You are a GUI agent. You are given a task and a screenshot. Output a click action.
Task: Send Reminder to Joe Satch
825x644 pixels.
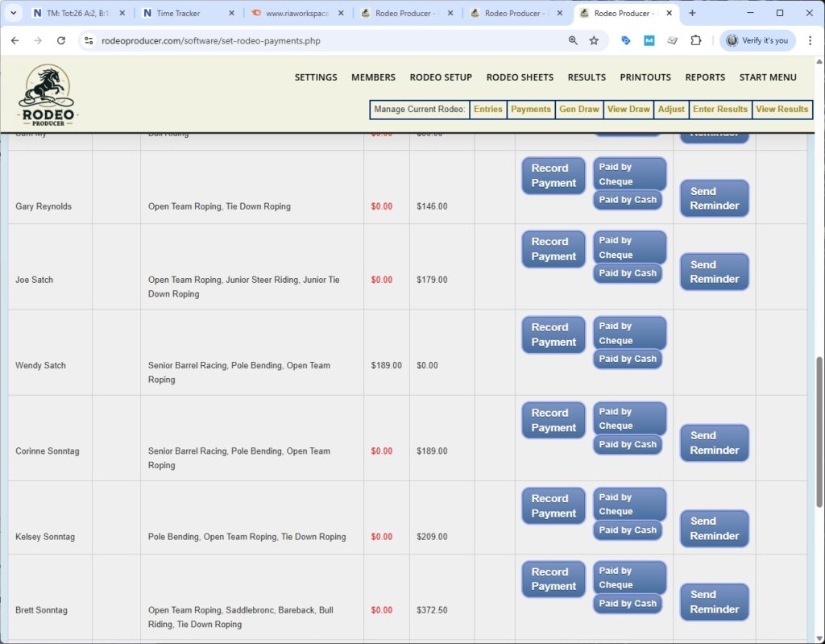click(714, 272)
